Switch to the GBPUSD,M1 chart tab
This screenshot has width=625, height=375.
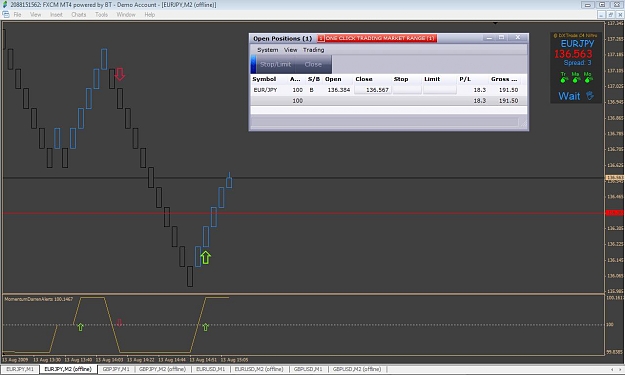[x=308, y=369]
